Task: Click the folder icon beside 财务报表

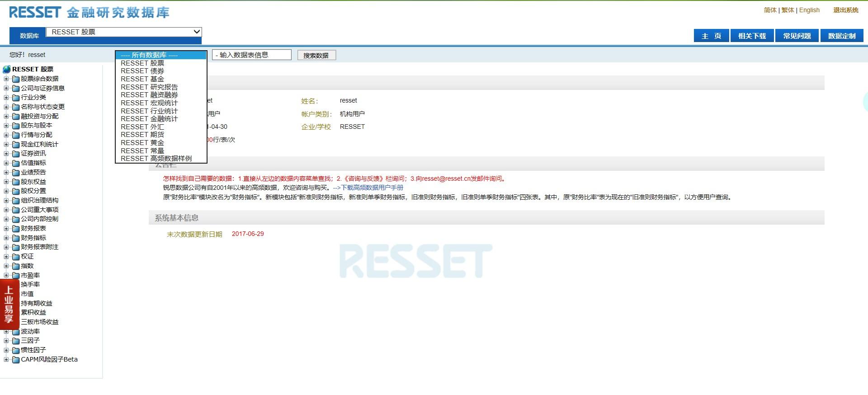Action: 16,229
